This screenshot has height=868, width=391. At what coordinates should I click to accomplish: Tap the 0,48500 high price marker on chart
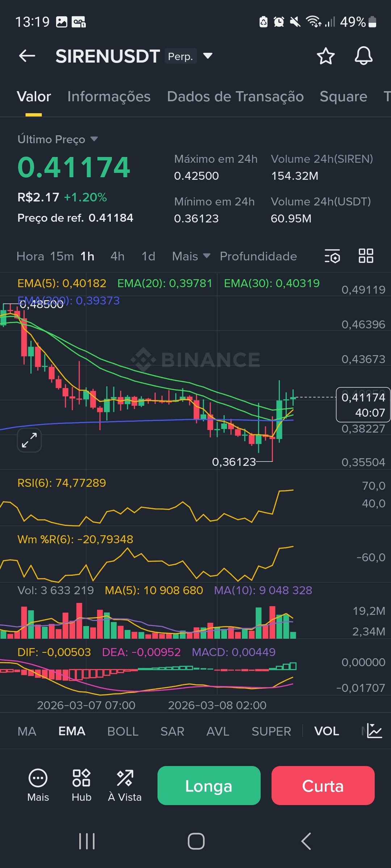click(x=42, y=305)
